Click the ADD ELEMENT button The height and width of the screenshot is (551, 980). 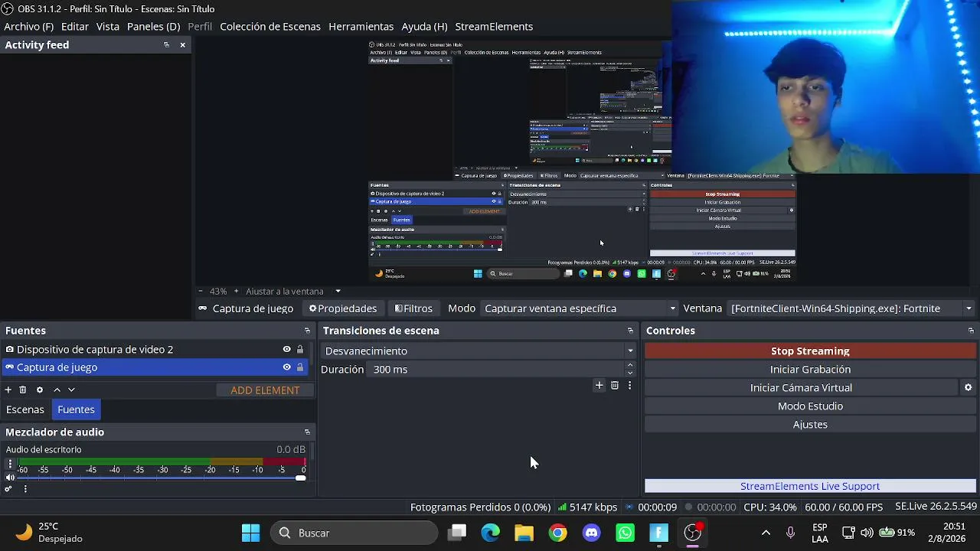265,390
